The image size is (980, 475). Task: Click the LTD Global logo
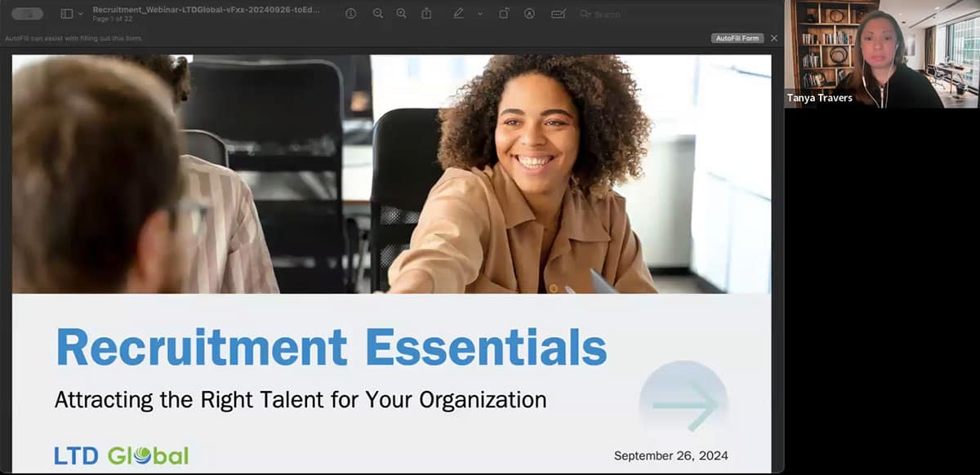tap(121, 455)
